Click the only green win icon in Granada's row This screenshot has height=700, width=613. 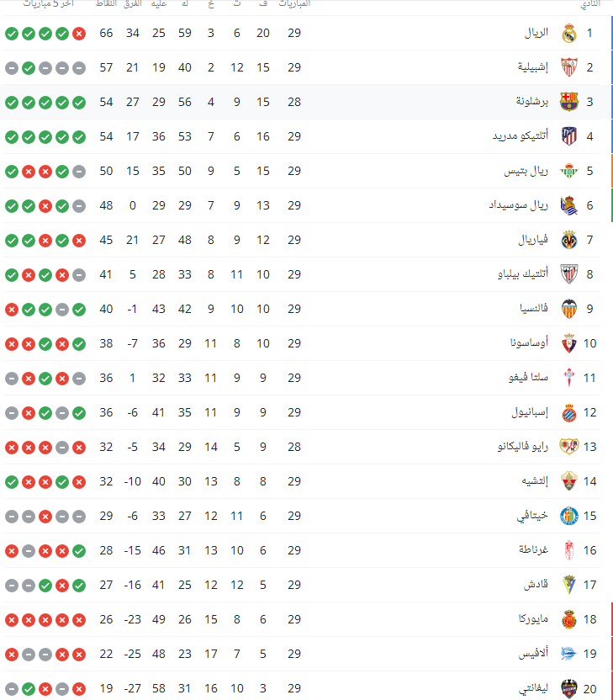pos(79,550)
